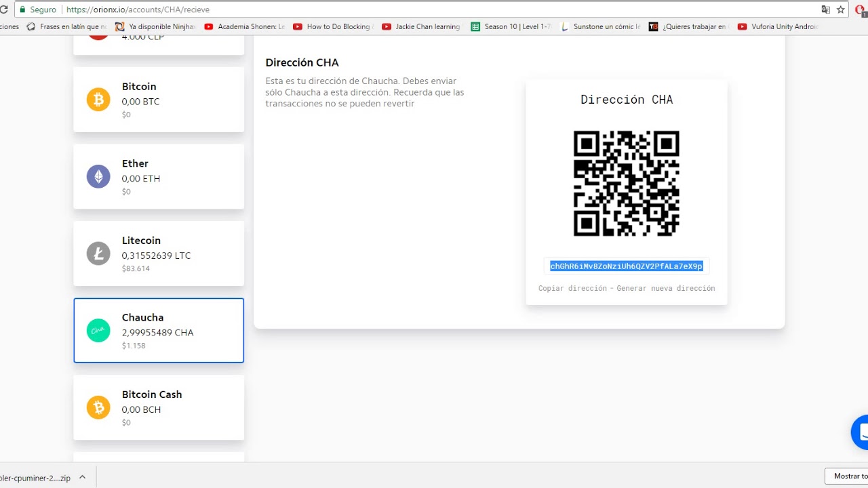The width and height of the screenshot is (868, 488).
Task: Bookmark this page with the star icon
Action: click(841, 9)
